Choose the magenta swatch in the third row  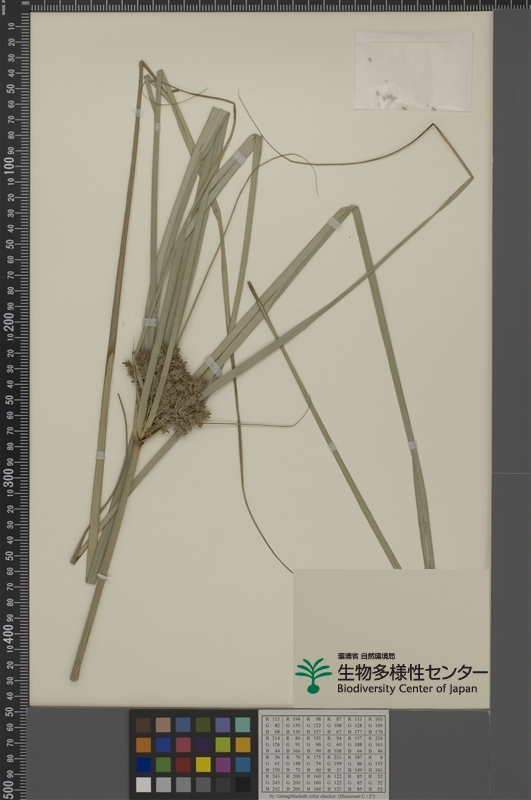click(223, 764)
